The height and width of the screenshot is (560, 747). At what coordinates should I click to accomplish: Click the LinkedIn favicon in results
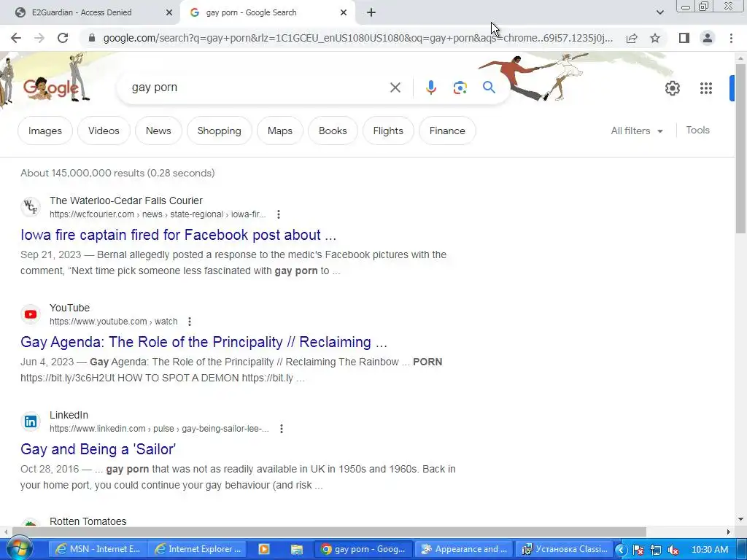click(x=31, y=421)
